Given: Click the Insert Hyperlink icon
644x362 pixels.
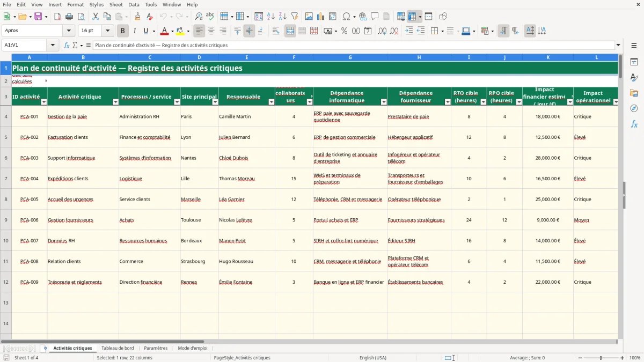Looking at the screenshot, I should point(363,17).
